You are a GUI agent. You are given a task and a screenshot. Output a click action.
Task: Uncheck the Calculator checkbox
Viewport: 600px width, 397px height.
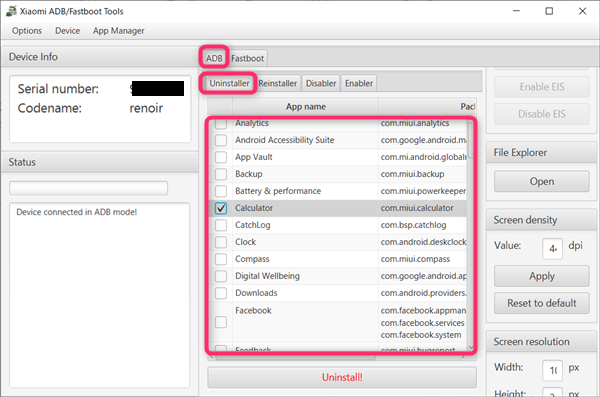[221, 208]
